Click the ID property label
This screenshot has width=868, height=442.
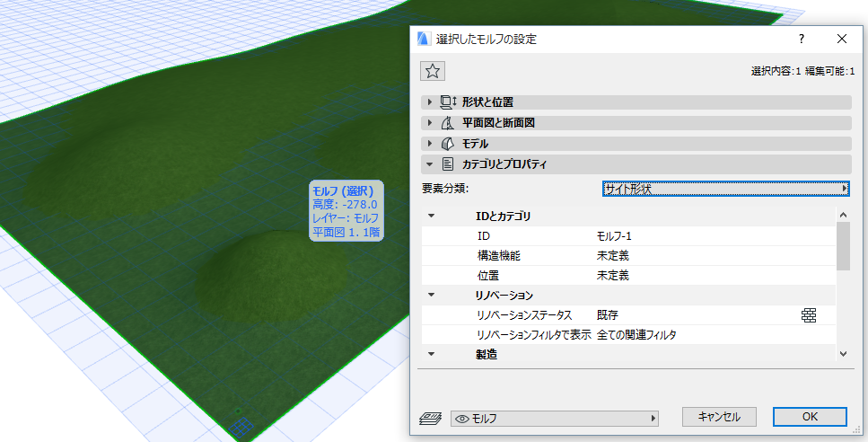point(484,236)
